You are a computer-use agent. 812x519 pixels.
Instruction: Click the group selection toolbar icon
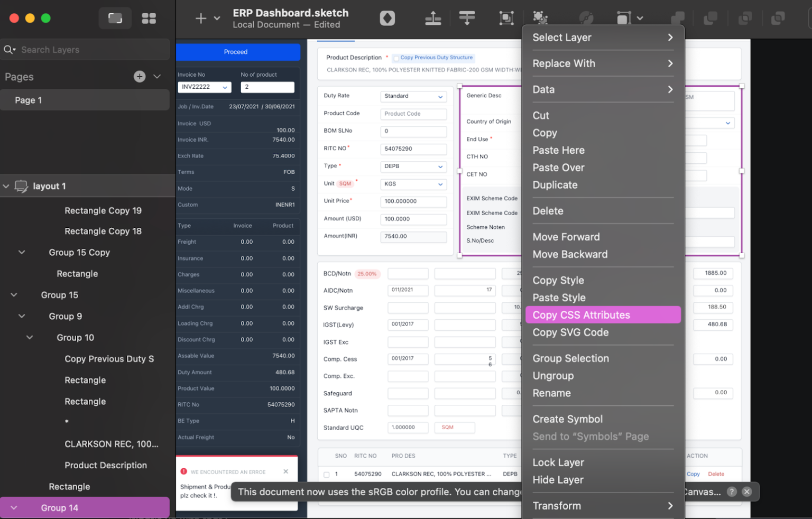tap(506, 17)
